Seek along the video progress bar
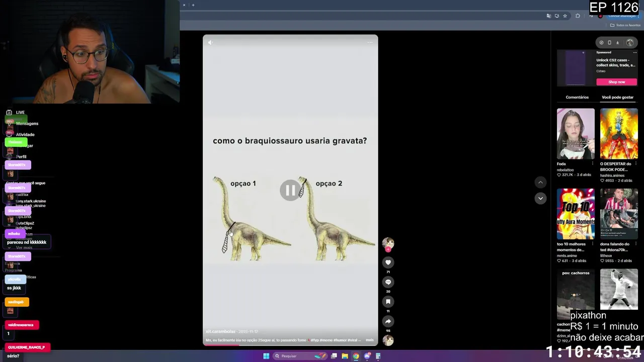This screenshot has width=644, height=362. 290,345
